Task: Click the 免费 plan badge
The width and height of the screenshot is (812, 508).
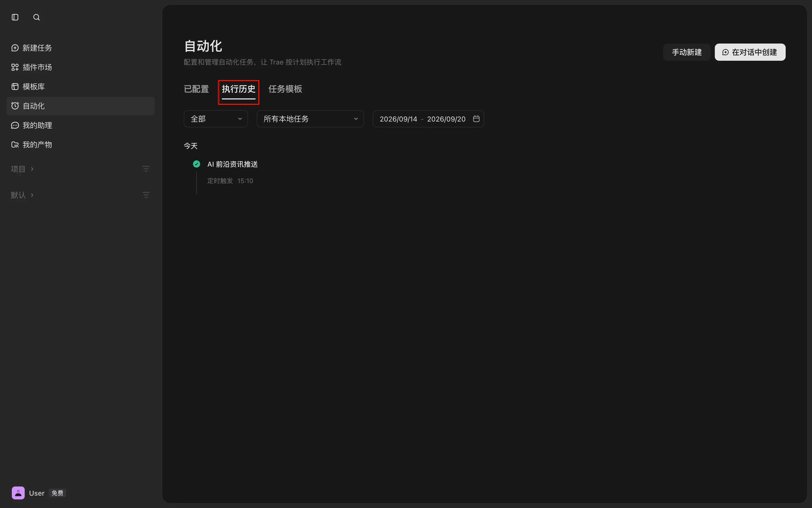Action: pyautogui.click(x=57, y=493)
